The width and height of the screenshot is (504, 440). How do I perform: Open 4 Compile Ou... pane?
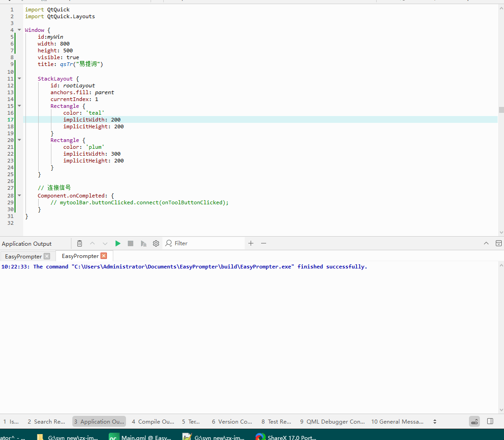153,421
